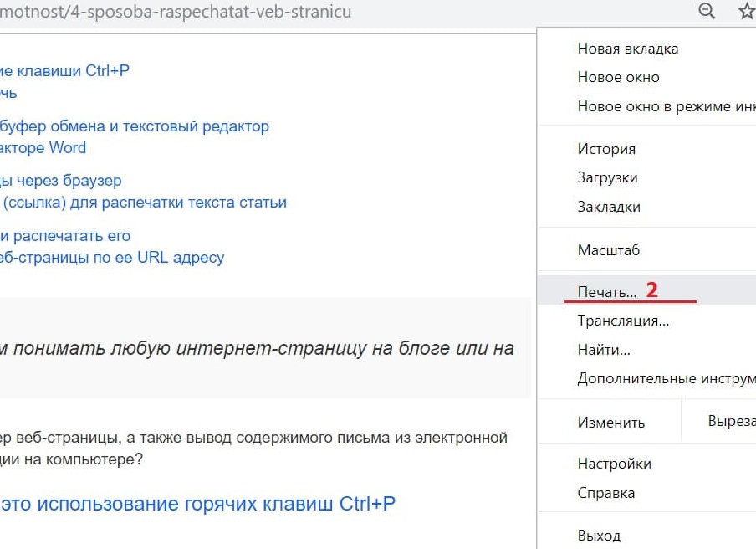Open link 'и распечатать его'
The image size is (756, 549).
click(x=65, y=236)
